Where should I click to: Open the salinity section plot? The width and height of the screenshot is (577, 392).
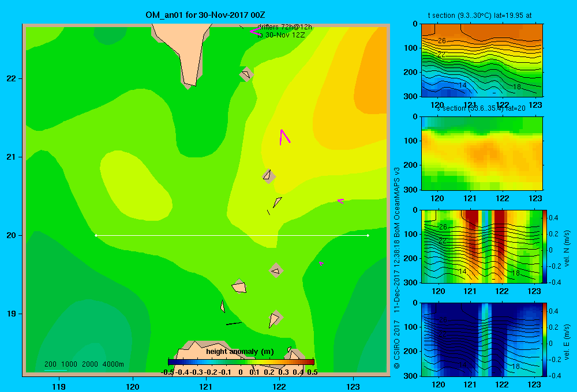[x=482, y=153]
